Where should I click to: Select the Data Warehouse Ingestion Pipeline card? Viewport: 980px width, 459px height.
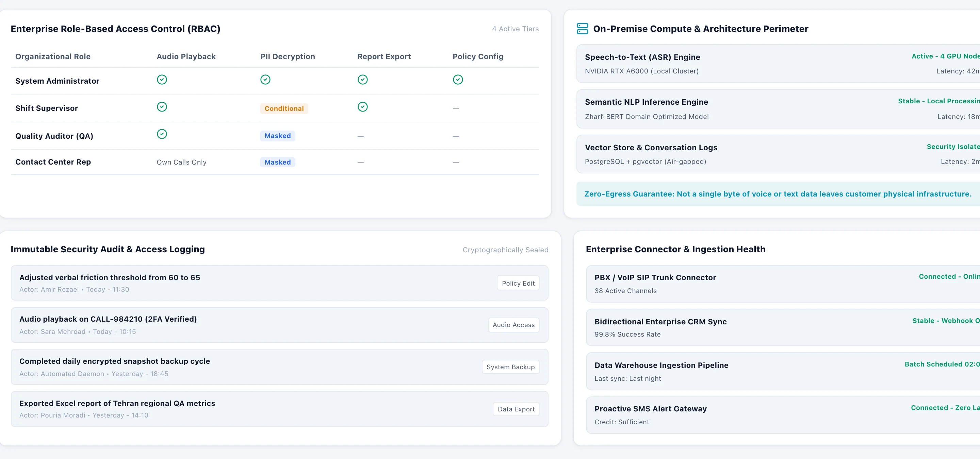tap(783, 371)
